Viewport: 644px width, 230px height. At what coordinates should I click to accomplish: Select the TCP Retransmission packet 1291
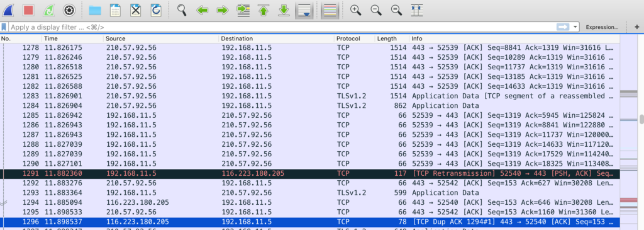click(309, 174)
